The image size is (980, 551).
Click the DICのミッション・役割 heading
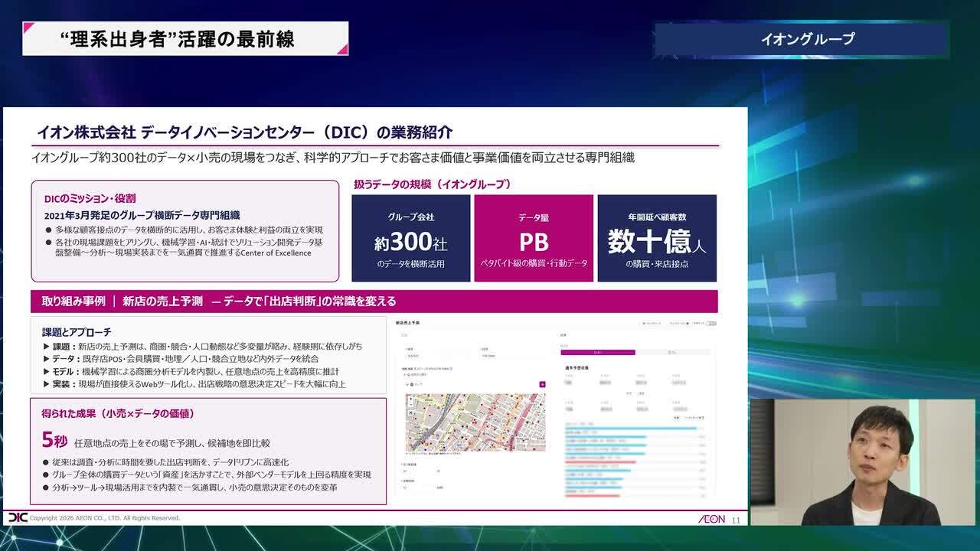click(x=92, y=199)
